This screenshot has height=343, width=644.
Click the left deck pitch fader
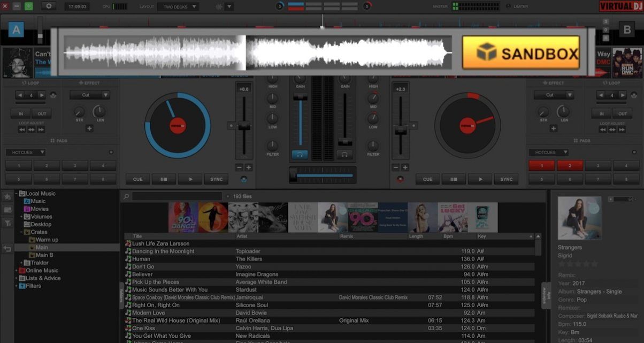(x=244, y=126)
